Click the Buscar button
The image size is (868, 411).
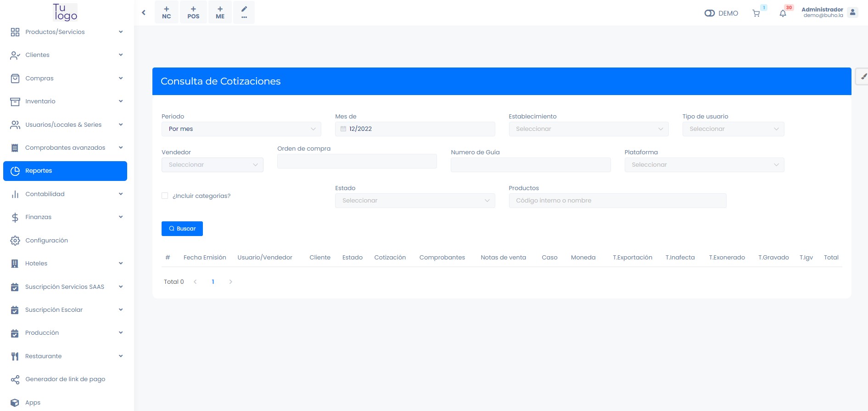[x=182, y=229]
